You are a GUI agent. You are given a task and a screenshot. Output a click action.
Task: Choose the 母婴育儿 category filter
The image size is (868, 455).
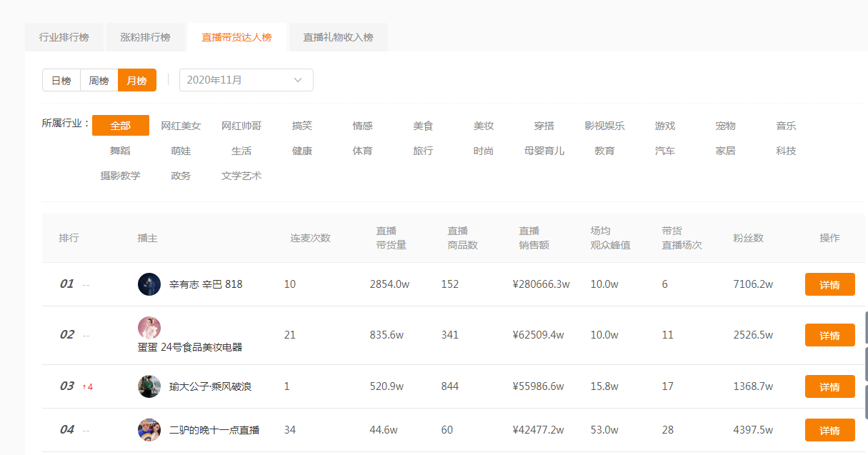tap(544, 151)
